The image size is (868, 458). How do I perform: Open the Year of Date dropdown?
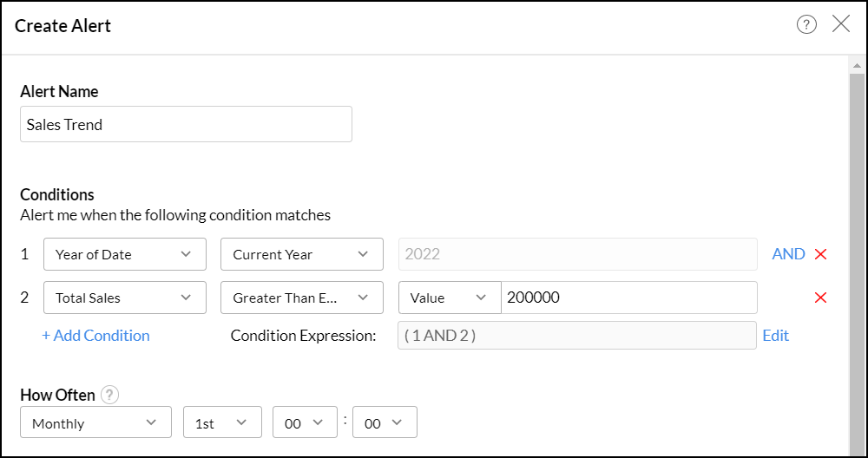(125, 254)
